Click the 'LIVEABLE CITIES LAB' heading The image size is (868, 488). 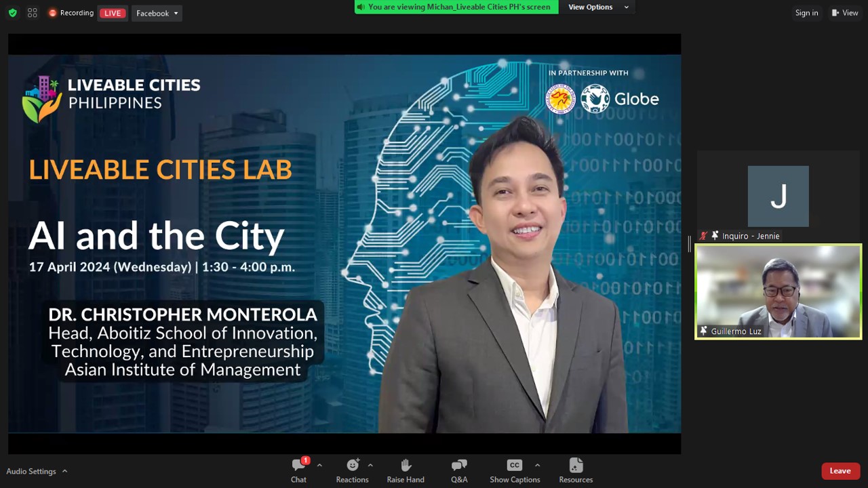(x=160, y=169)
